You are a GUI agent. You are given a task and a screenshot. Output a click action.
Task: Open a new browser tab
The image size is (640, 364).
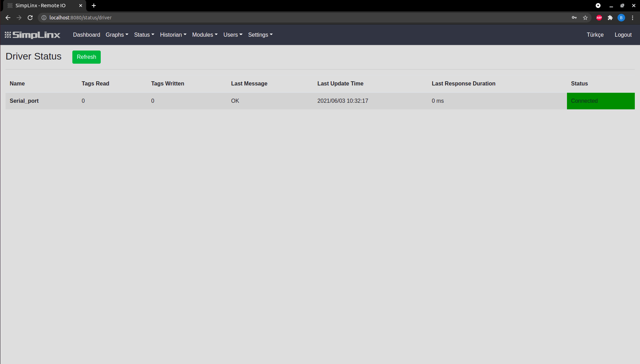94,6
